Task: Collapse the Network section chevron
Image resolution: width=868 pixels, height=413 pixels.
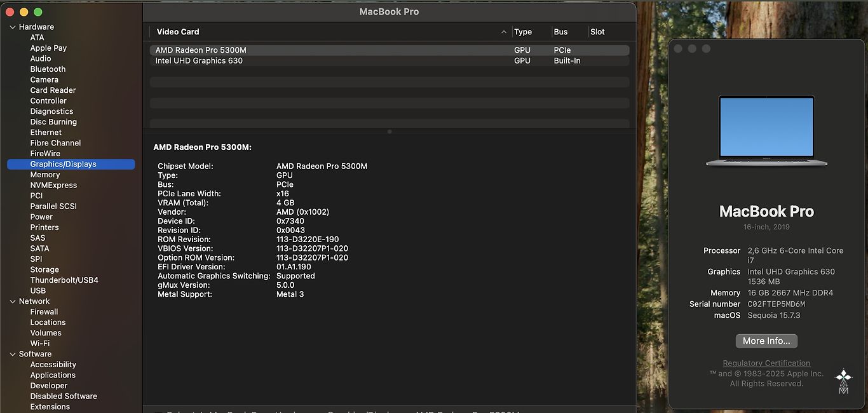Action: [x=13, y=302]
